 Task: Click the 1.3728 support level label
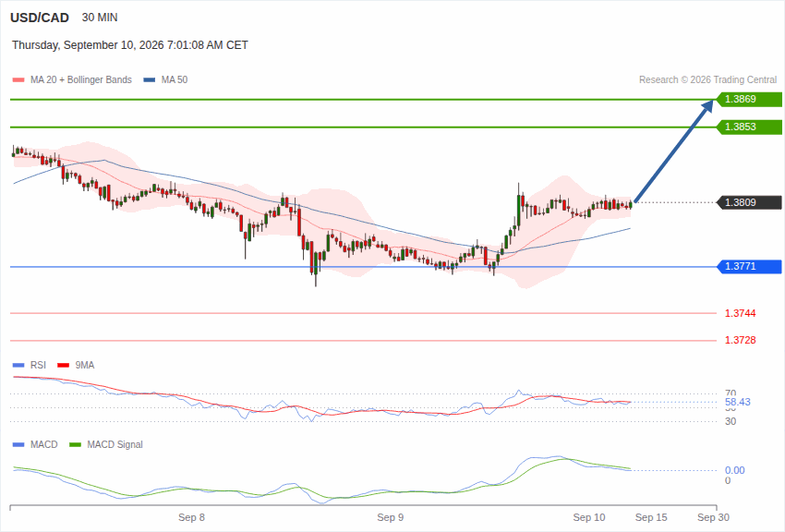pyautogui.click(x=740, y=340)
